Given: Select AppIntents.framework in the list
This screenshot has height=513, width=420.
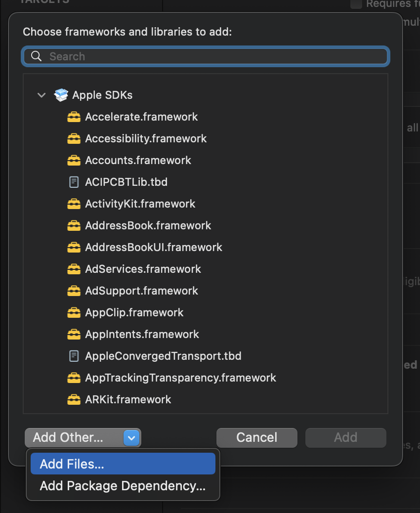Looking at the screenshot, I should click(142, 335).
